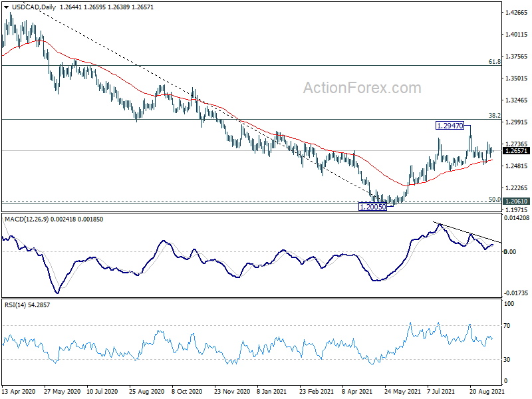This screenshot has width=532, height=399.
Task: Select the 1.29470 price label box
Action: [x=450, y=126]
